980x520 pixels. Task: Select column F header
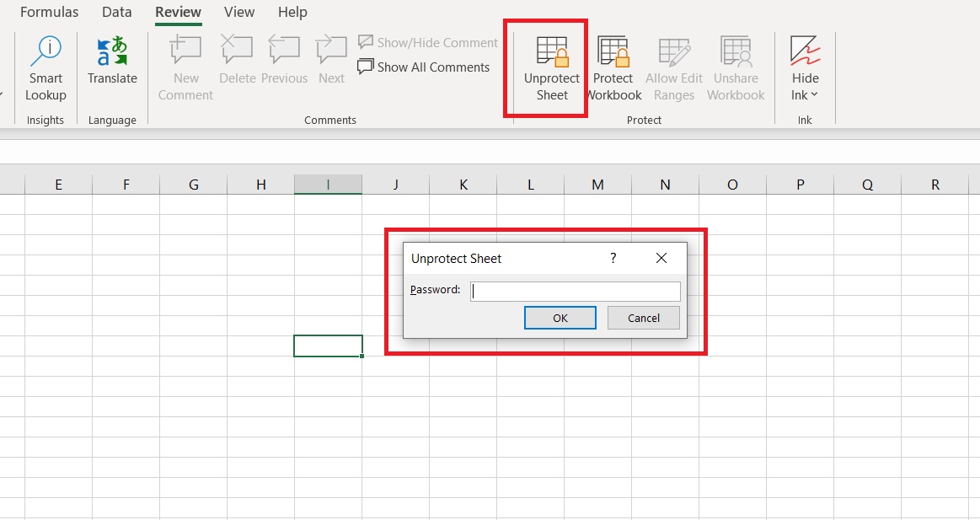tap(126, 185)
